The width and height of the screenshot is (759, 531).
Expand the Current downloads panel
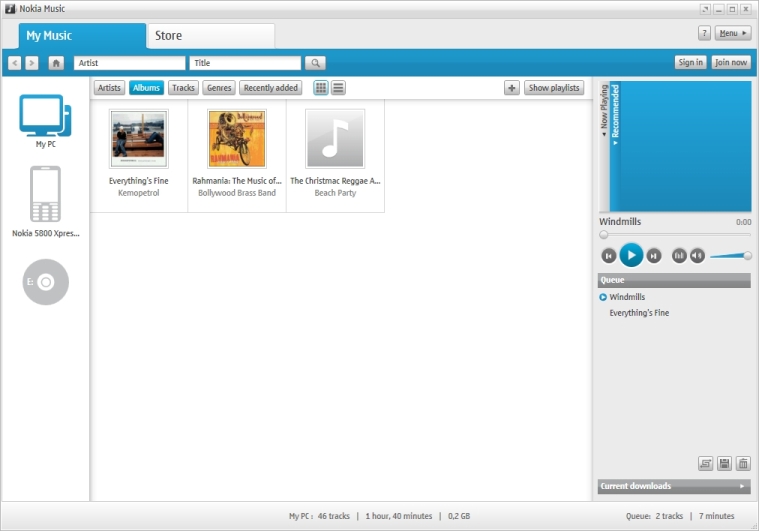coord(674,486)
